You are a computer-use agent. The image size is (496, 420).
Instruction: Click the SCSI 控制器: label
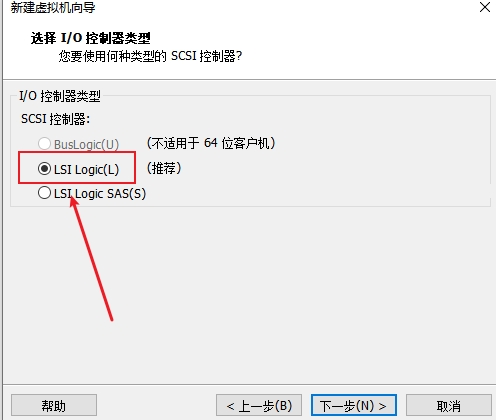tap(55, 119)
